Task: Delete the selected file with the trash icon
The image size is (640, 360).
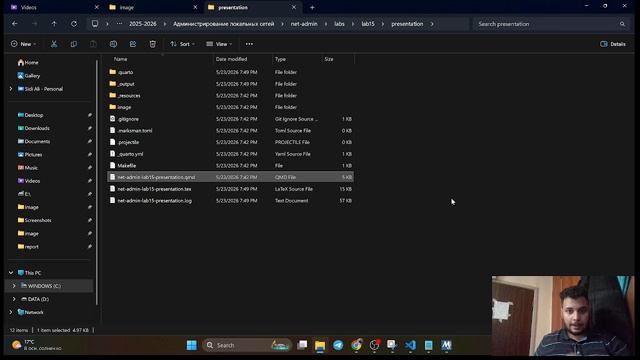Action: pyautogui.click(x=152, y=44)
